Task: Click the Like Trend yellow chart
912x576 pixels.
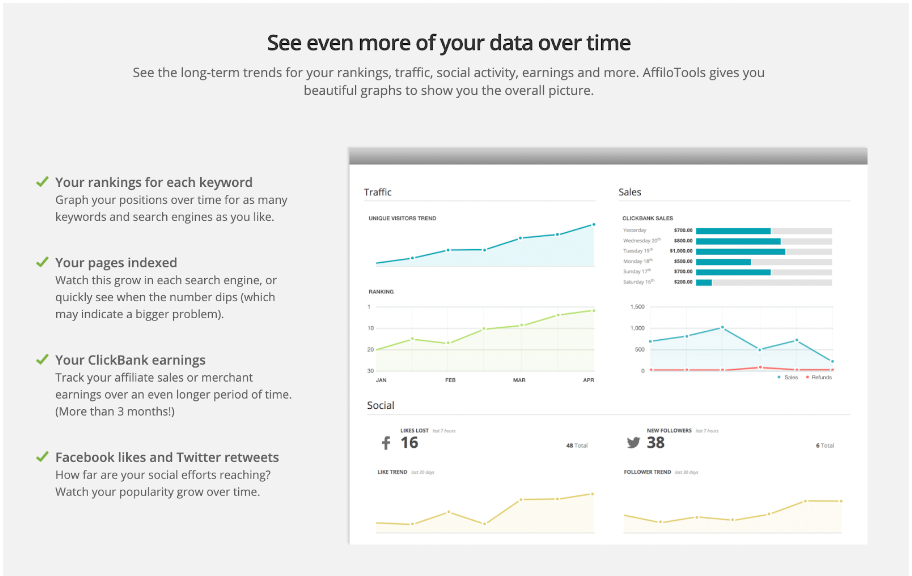Action: pyautogui.click(x=485, y=508)
